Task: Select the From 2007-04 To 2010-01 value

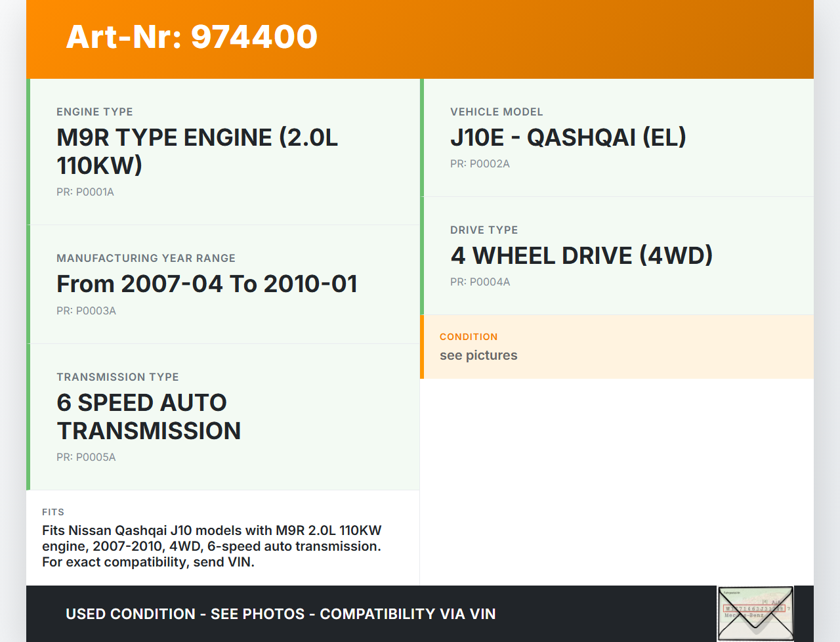Action: click(x=207, y=284)
